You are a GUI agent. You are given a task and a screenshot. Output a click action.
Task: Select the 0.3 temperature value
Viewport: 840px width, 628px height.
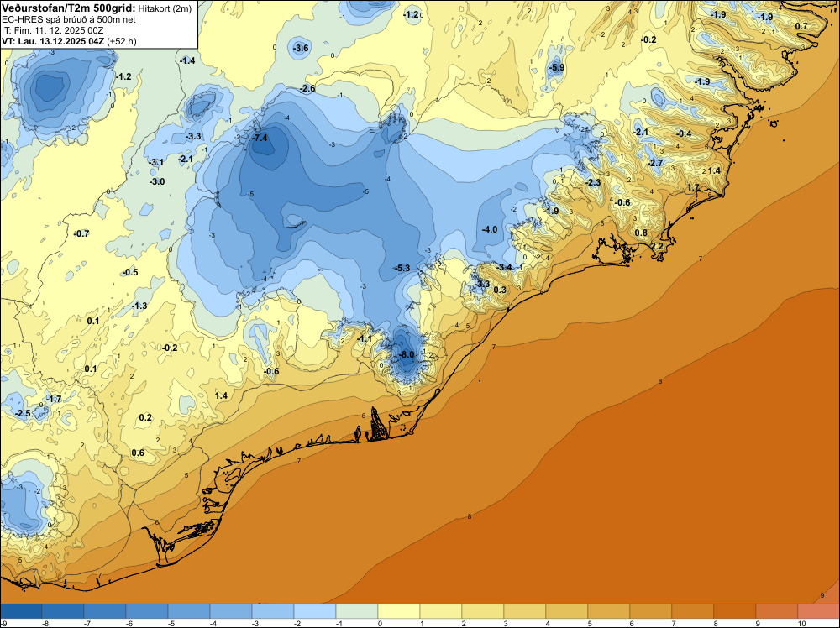point(500,290)
